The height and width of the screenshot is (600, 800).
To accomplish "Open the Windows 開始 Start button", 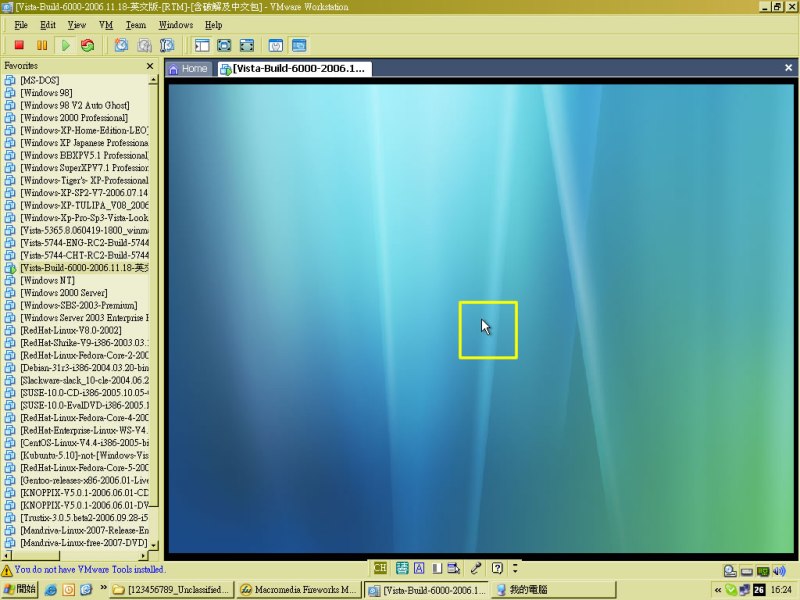I will point(19,589).
